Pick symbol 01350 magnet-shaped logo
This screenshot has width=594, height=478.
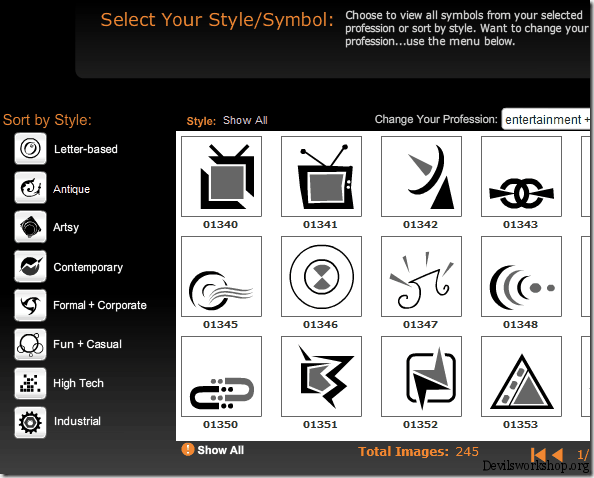222,376
